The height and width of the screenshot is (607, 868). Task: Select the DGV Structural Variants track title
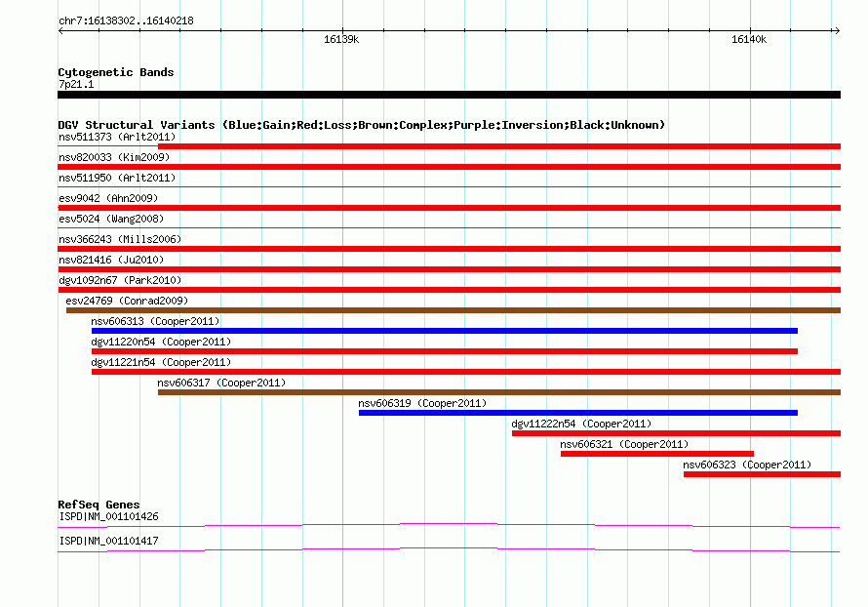[x=362, y=125]
